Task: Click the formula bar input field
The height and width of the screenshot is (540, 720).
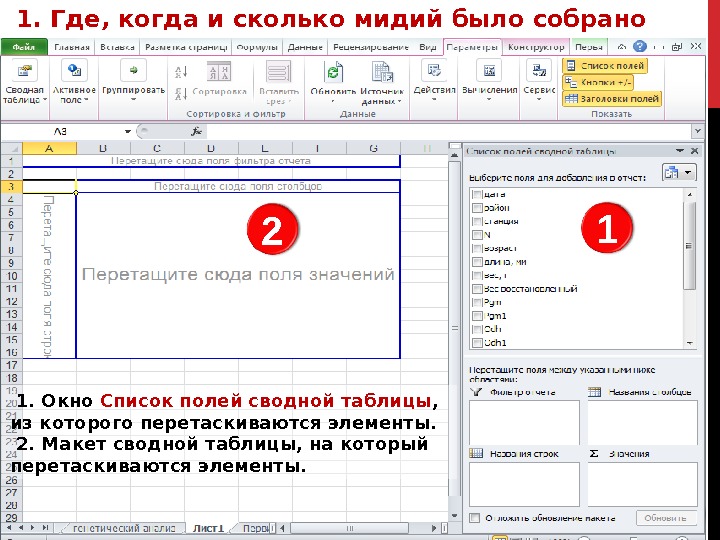Action: 448,132
